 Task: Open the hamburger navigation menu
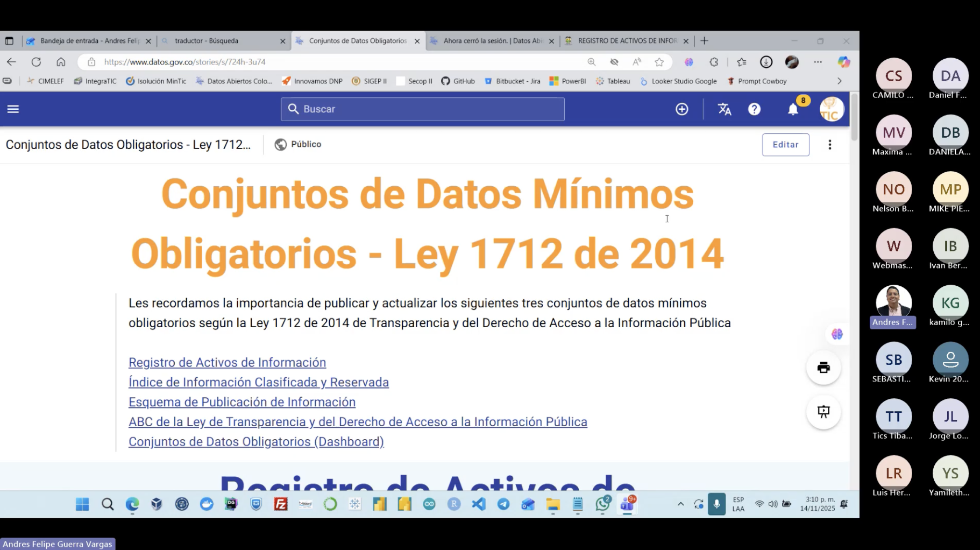click(x=13, y=109)
